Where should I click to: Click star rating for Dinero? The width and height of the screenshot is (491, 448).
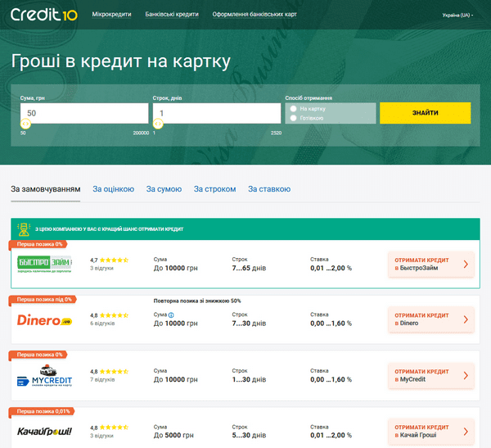pos(114,315)
